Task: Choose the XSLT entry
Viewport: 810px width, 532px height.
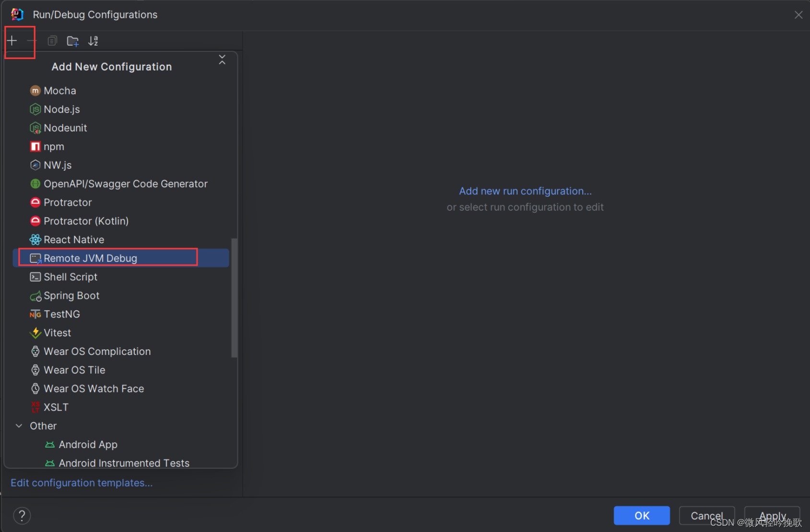Action: pos(121,407)
